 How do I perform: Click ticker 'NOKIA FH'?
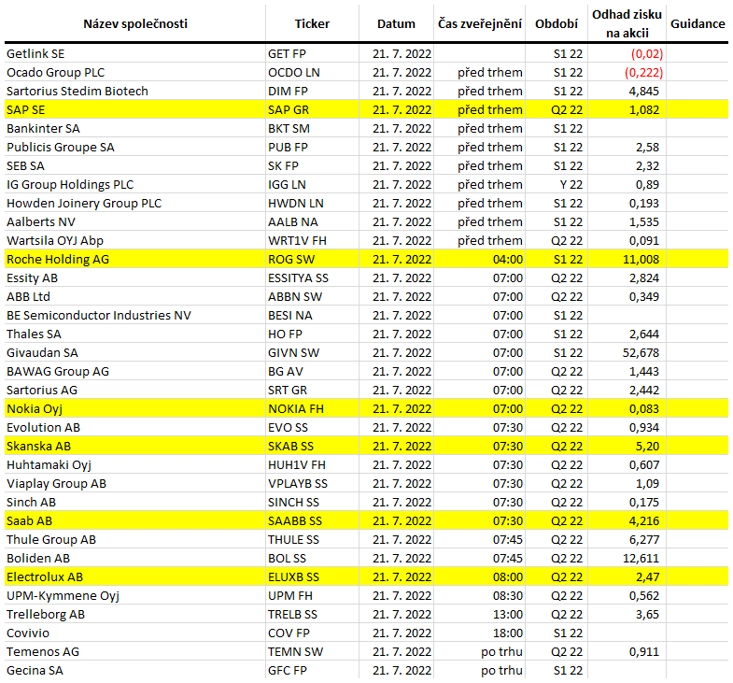(295, 409)
